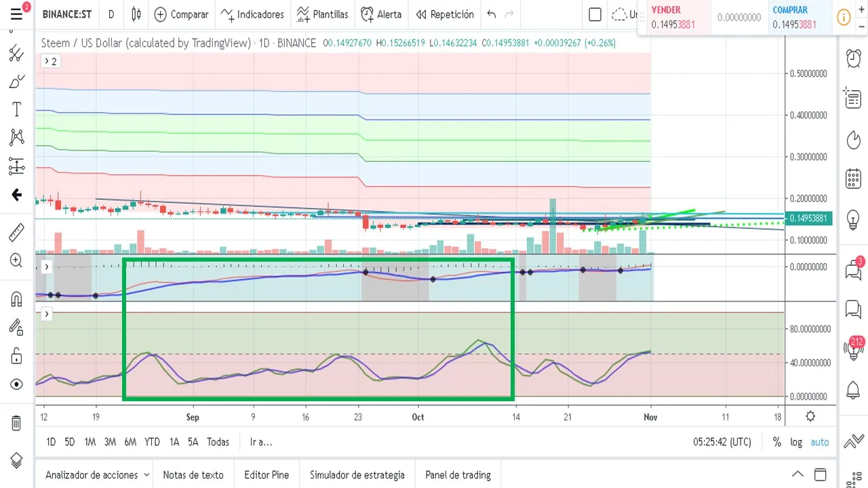Open the private chat bubbles icon
The width and height of the screenshot is (868, 488).
point(853,310)
